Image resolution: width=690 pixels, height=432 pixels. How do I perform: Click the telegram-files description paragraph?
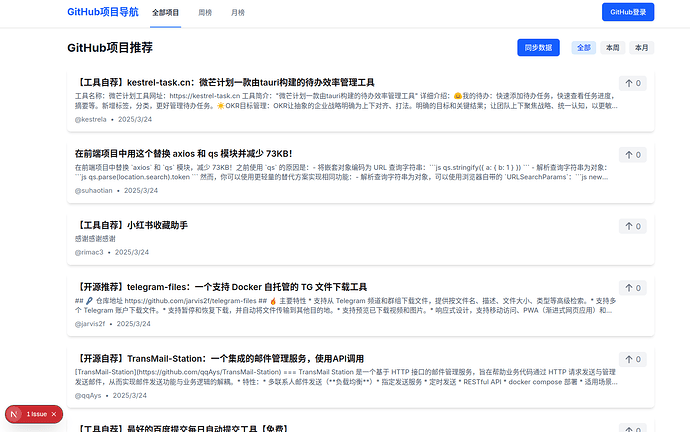coord(346,305)
